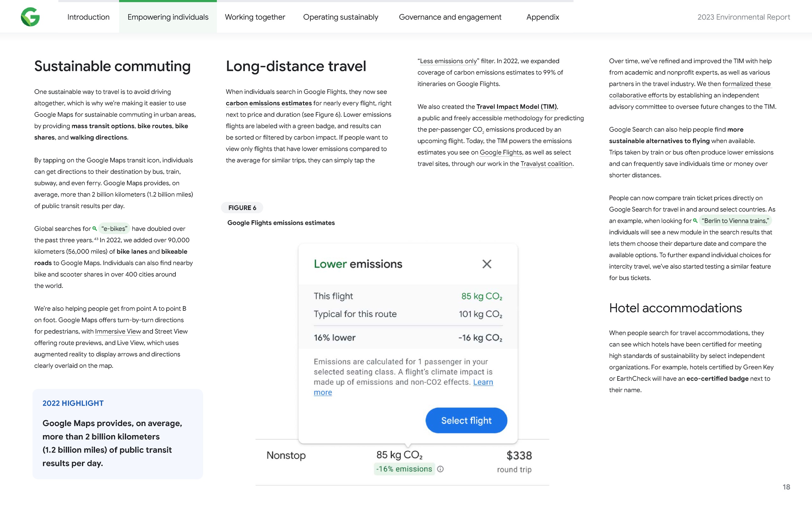Click page number 18
This screenshot has width=812, height=507.
[x=786, y=487]
